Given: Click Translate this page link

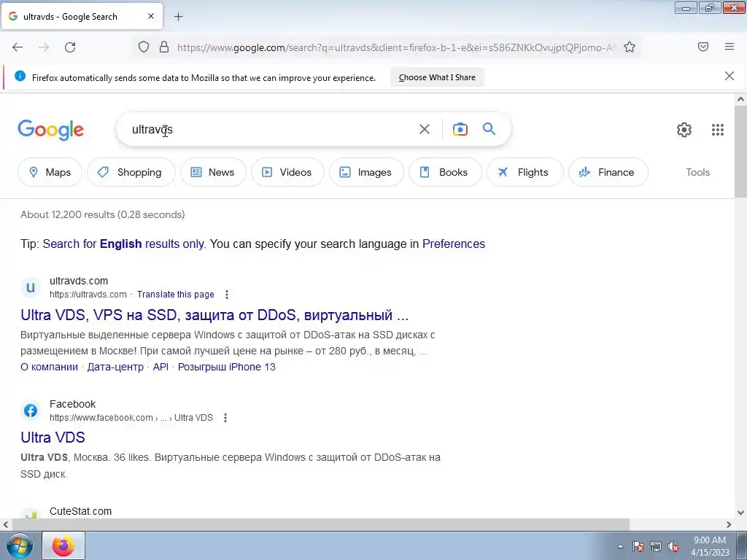Looking at the screenshot, I should point(175,295).
